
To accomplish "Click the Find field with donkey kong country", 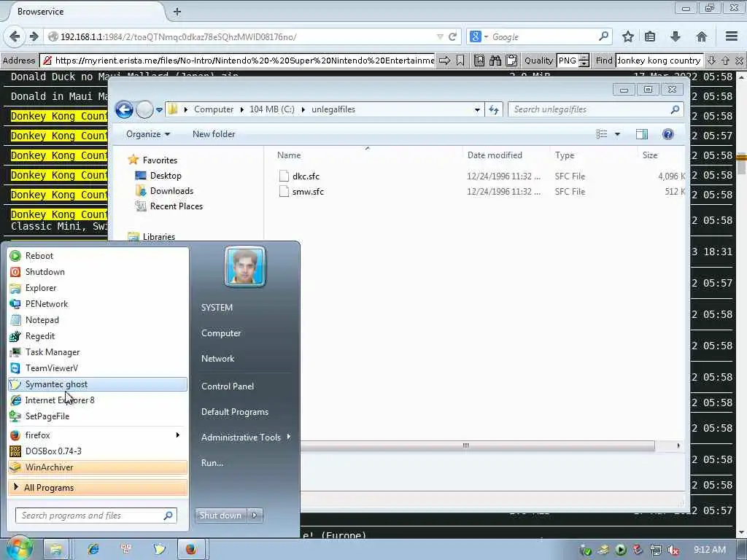I will click(x=659, y=61).
